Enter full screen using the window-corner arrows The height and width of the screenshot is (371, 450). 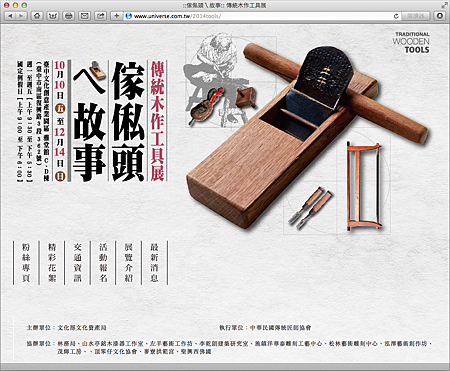[445, 5]
